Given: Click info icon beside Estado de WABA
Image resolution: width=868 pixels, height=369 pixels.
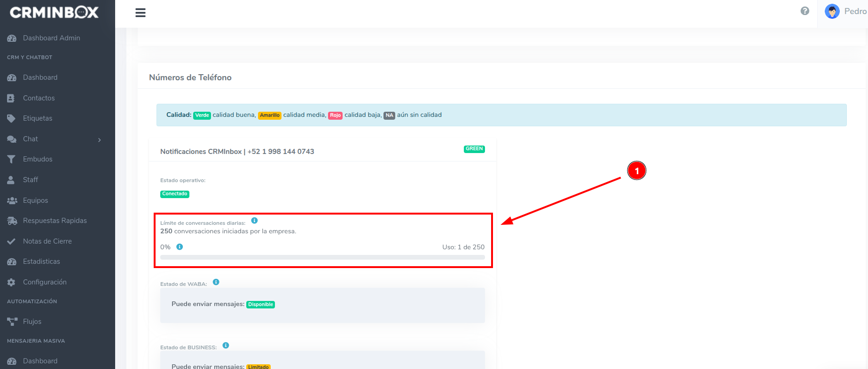Looking at the screenshot, I should pyautogui.click(x=216, y=282).
